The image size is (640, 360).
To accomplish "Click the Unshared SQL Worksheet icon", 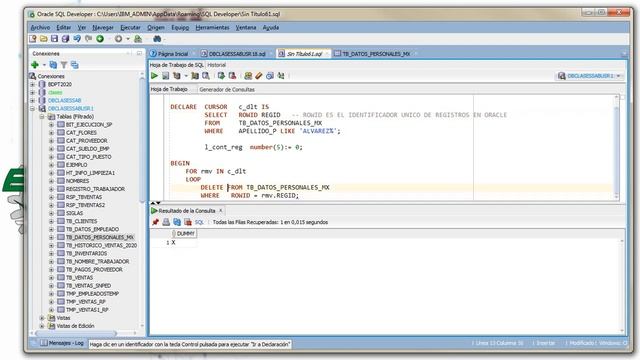I will click(248, 76).
